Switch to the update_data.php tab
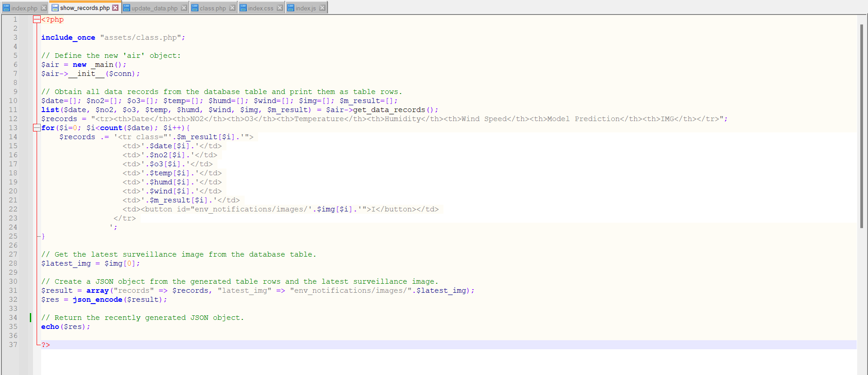The width and height of the screenshot is (868, 375). [x=154, y=8]
